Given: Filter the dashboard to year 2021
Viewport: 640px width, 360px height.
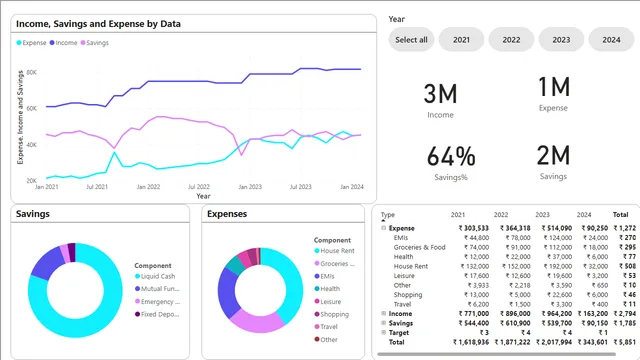Looking at the screenshot, I should click(461, 40).
